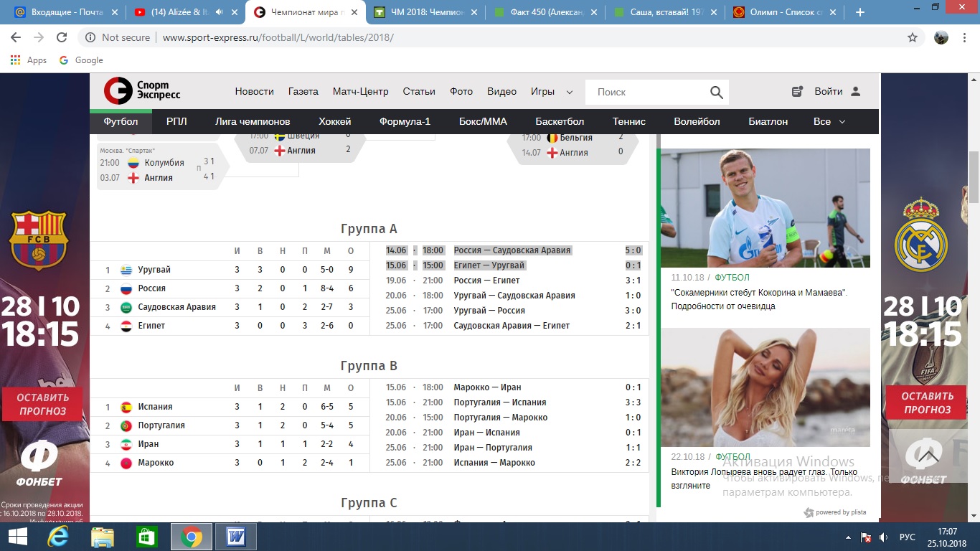Click the Chrome profile avatar
Image resolution: width=980 pixels, height=551 pixels.
point(941,37)
